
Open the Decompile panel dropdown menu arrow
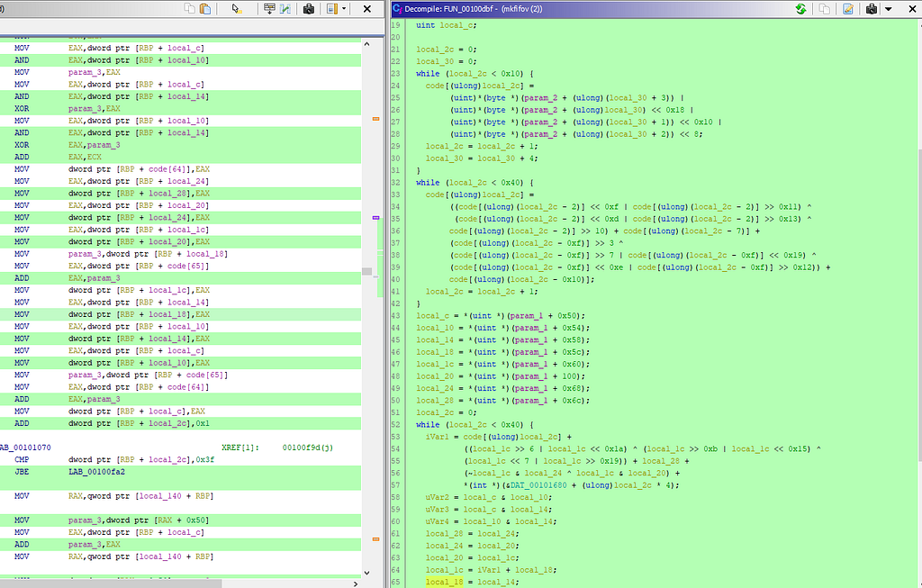tap(889, 9)
